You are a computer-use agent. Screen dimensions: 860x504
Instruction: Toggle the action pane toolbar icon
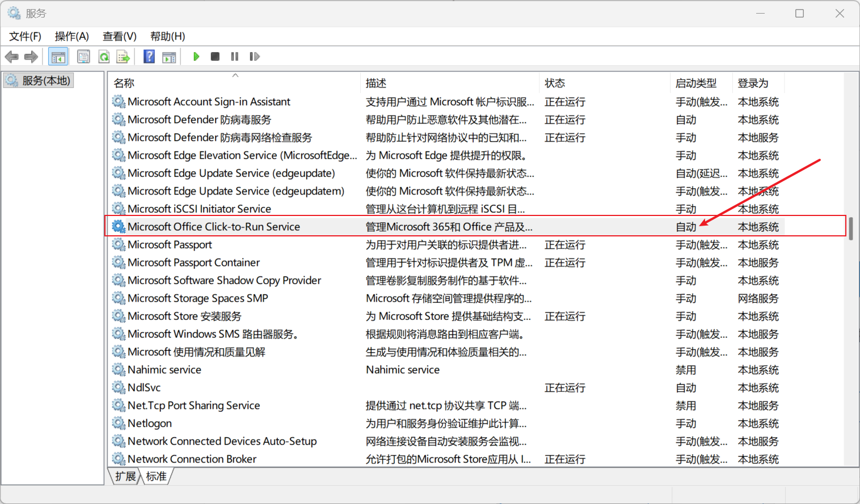169,57
